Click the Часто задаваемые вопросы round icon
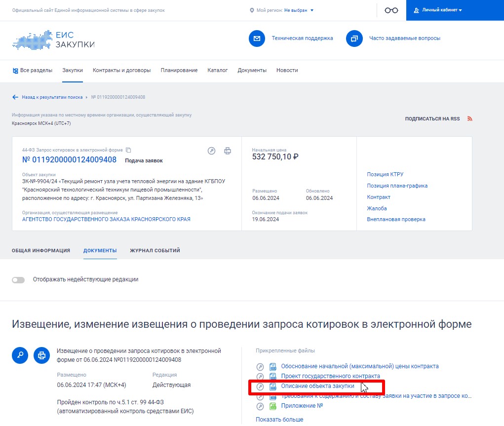Screen dimensions: 504x426 click(354, 39)
